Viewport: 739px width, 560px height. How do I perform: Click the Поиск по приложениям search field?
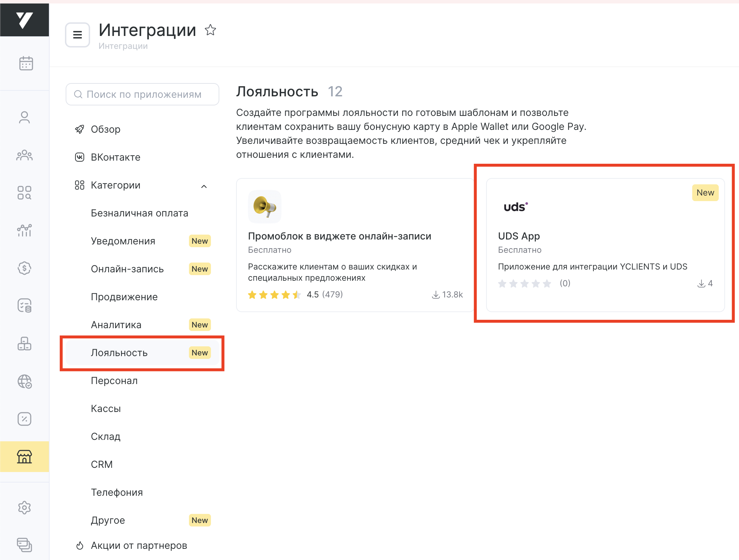[143, 94]
